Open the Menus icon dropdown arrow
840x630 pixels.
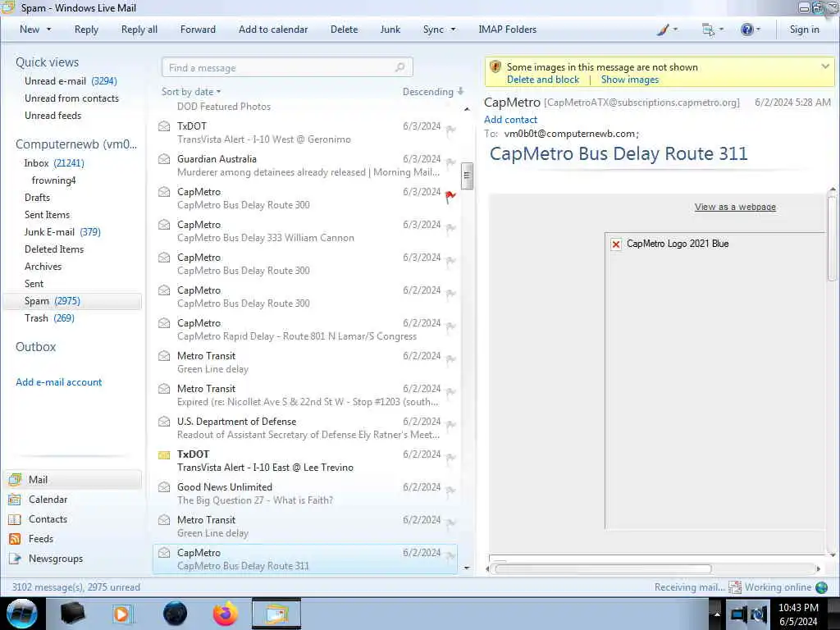[721, 30]
